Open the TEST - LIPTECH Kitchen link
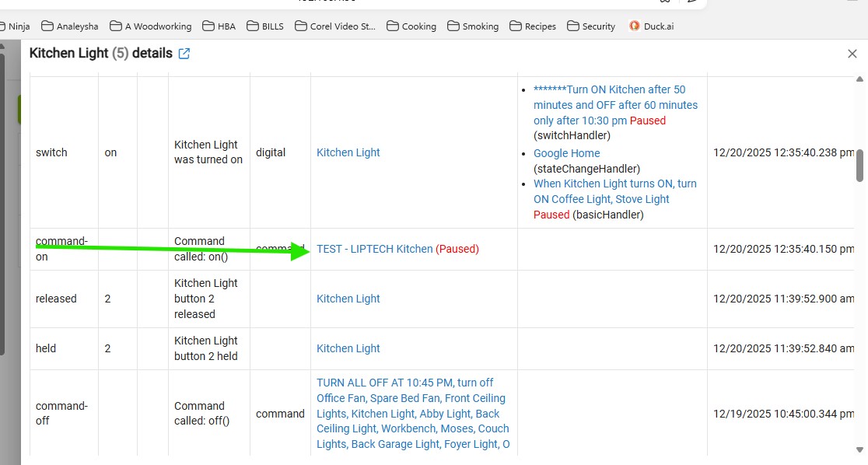Image resolution: width=868 pixels, height=465 pixels. click(x=374, y=250)
